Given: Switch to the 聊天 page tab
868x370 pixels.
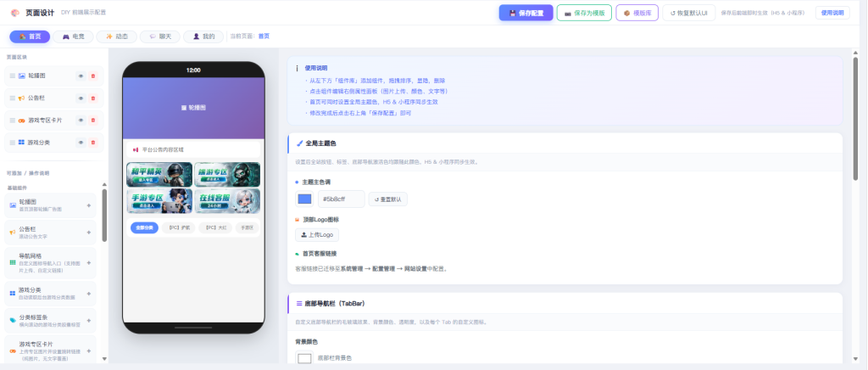Looking at the screenshot, I should tap(160, 36).
